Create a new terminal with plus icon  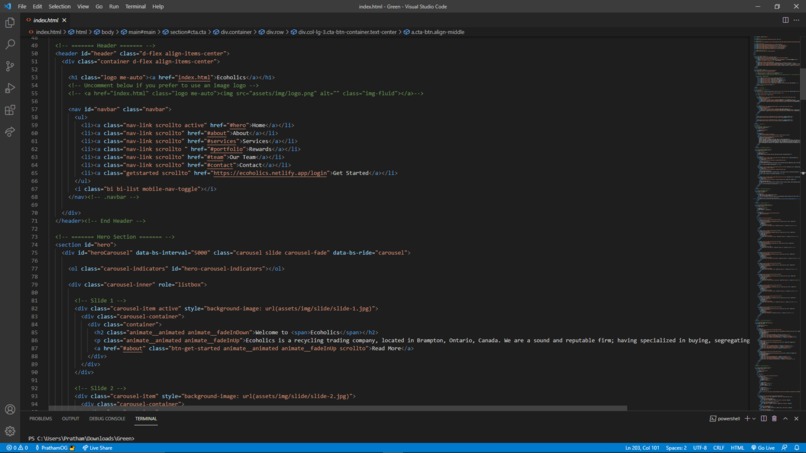(747, 419)
